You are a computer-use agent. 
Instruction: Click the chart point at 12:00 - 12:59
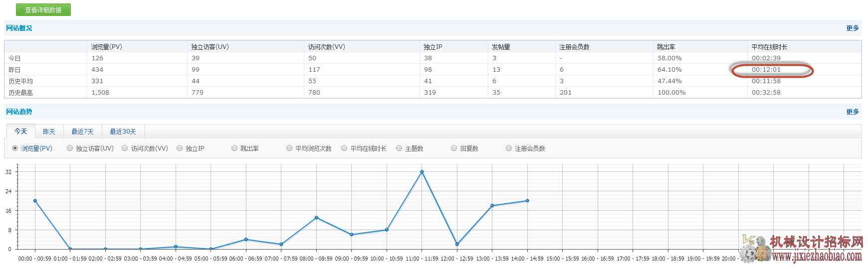(x=457, y=244)
